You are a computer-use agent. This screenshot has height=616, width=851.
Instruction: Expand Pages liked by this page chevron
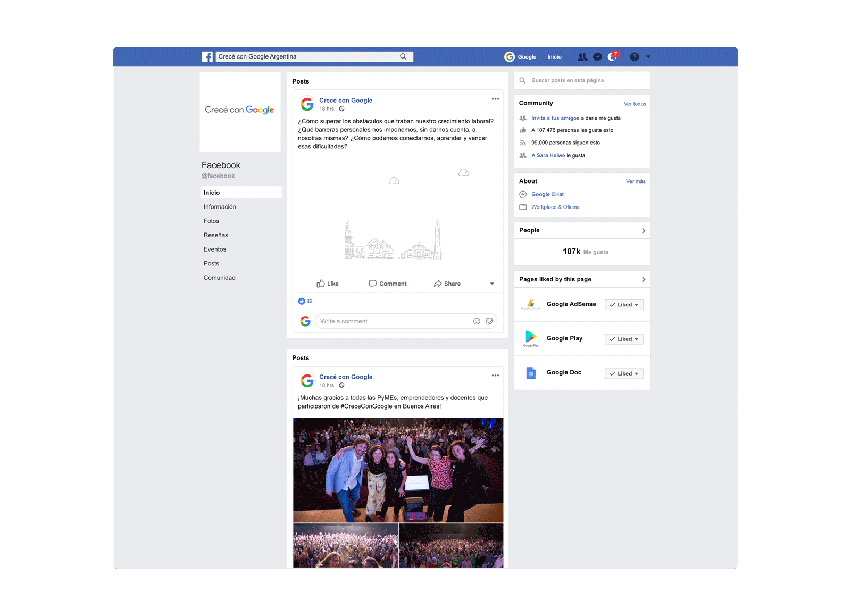[x=644, y=279]
